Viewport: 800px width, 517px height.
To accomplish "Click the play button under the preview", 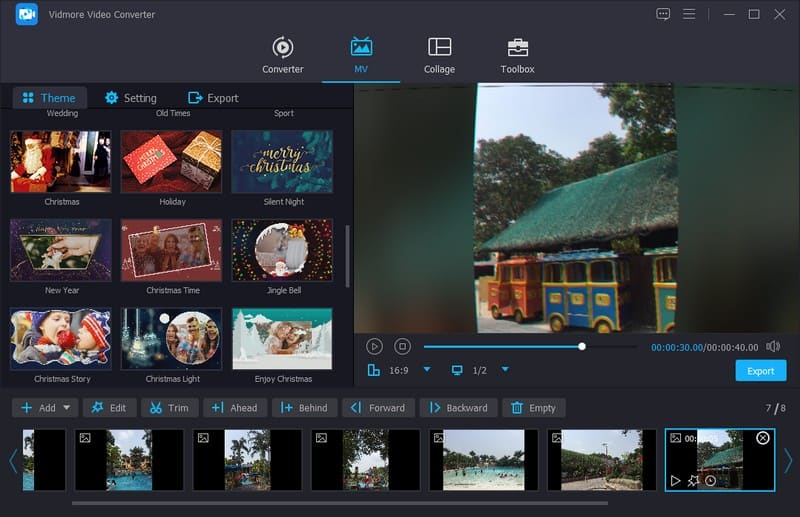I will coord(374,346).
